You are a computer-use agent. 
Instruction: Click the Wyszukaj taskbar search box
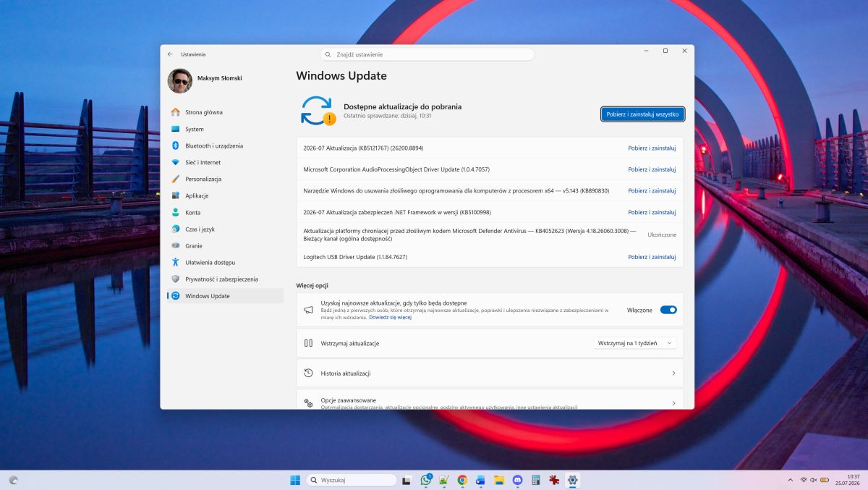click(x=352, y=480)
